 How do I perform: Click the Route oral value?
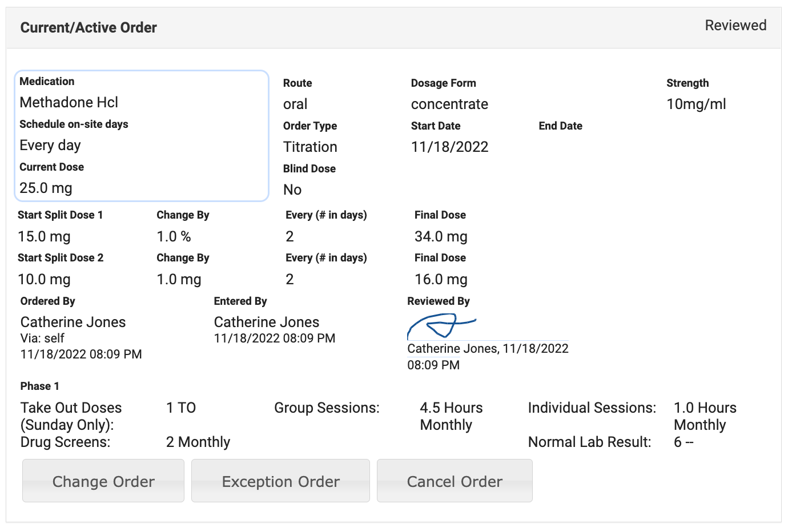295,104
